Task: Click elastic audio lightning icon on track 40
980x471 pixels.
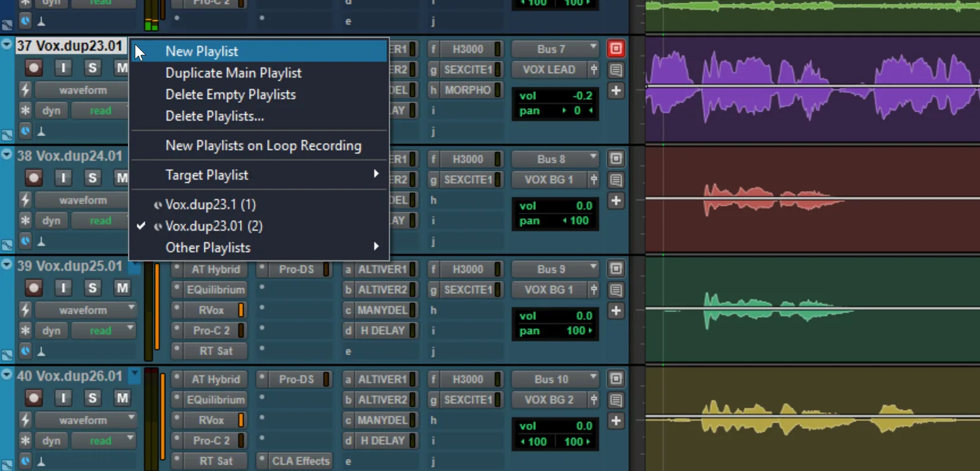Action: pos(25,420)
